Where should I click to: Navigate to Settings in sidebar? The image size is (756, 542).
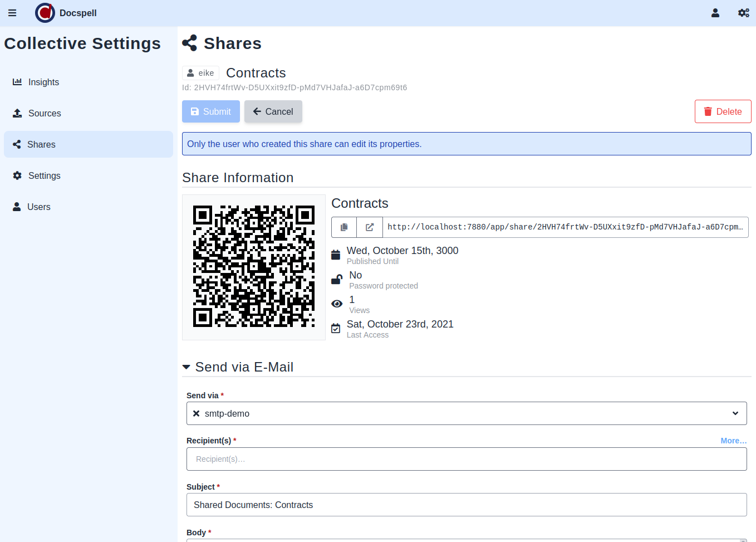pos(44,175)
